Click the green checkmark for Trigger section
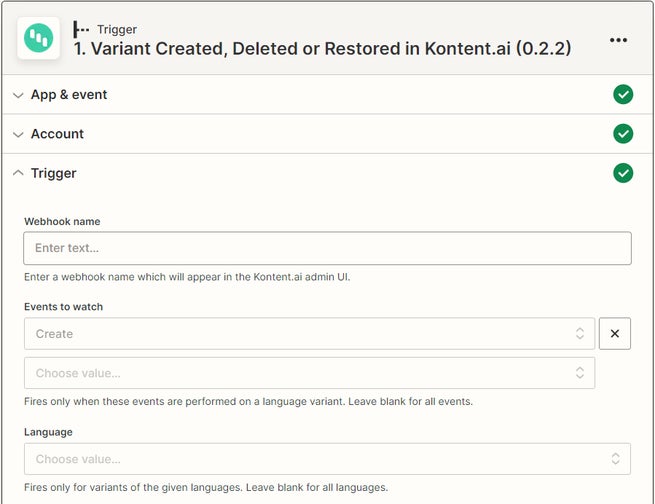The image size is (655, 504). tap(623, 173)
